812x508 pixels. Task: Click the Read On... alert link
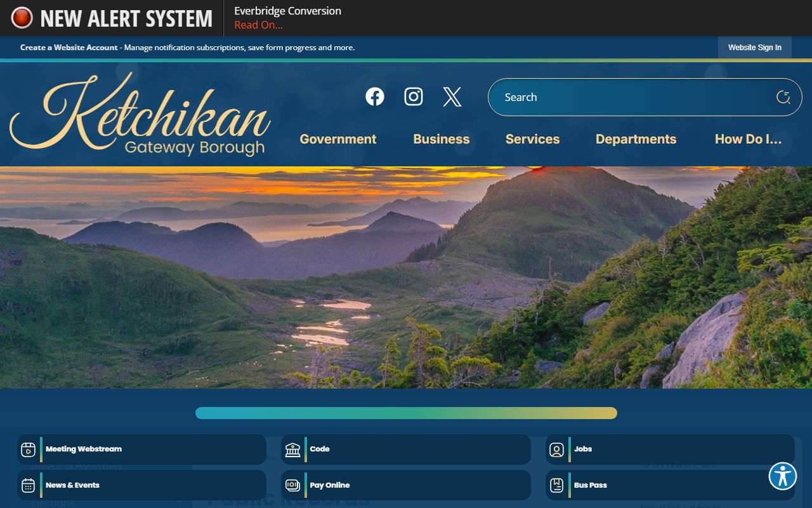click(259, 25)
